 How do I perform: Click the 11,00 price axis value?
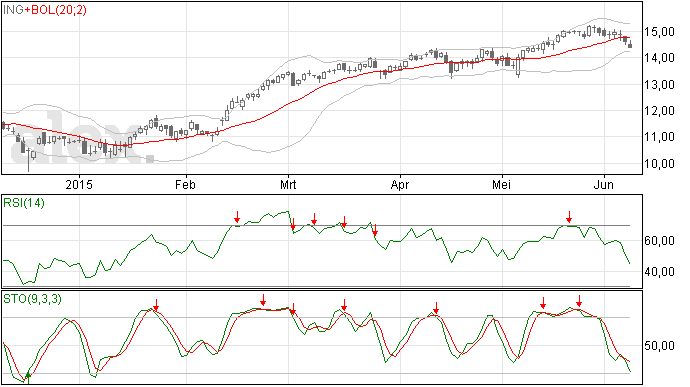point(659,137)
